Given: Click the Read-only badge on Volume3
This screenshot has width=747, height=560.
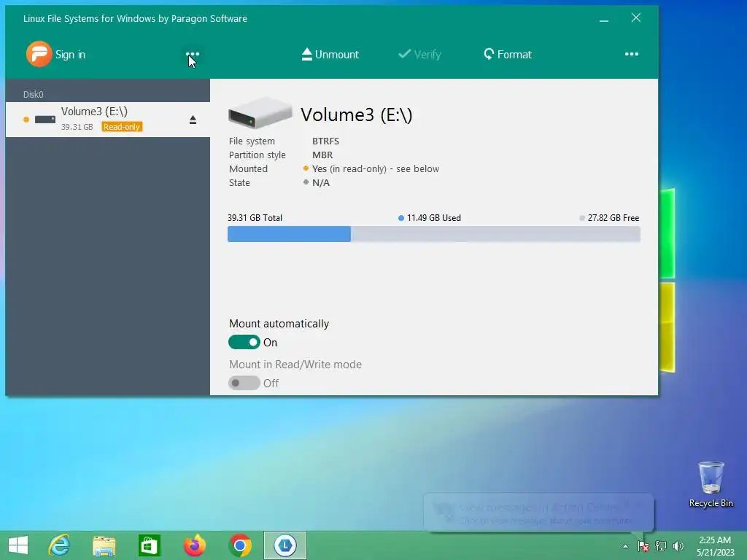Looking at the screenshot, I should (122, 127).
